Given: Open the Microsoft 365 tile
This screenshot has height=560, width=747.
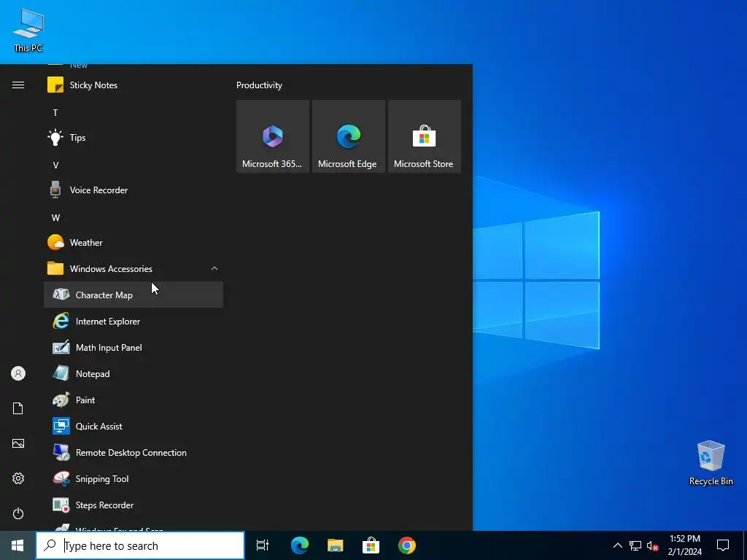Looking at the screenshot, I should tap(273, 136).
